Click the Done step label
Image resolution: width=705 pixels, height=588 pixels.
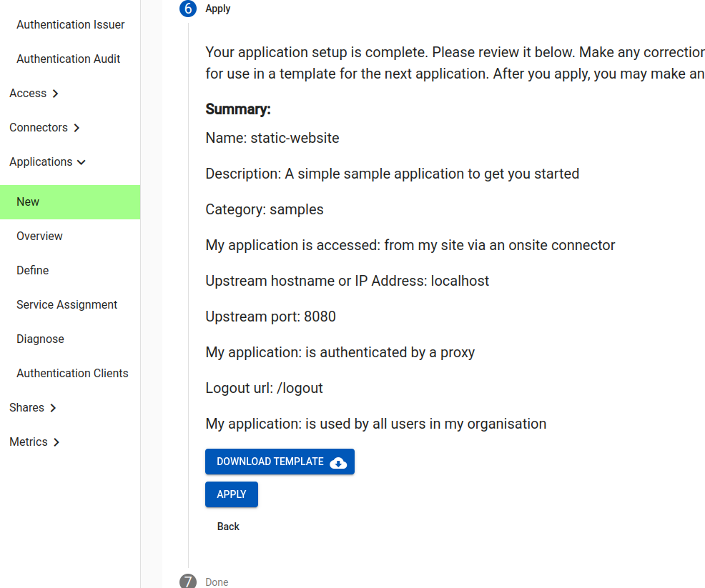[217, 582]
